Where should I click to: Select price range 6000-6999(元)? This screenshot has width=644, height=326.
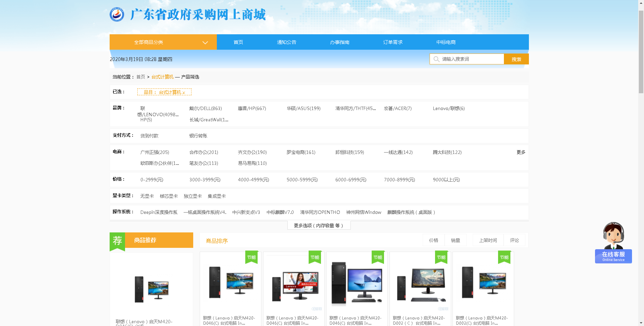pyautogui.click(x=351, y=180)
